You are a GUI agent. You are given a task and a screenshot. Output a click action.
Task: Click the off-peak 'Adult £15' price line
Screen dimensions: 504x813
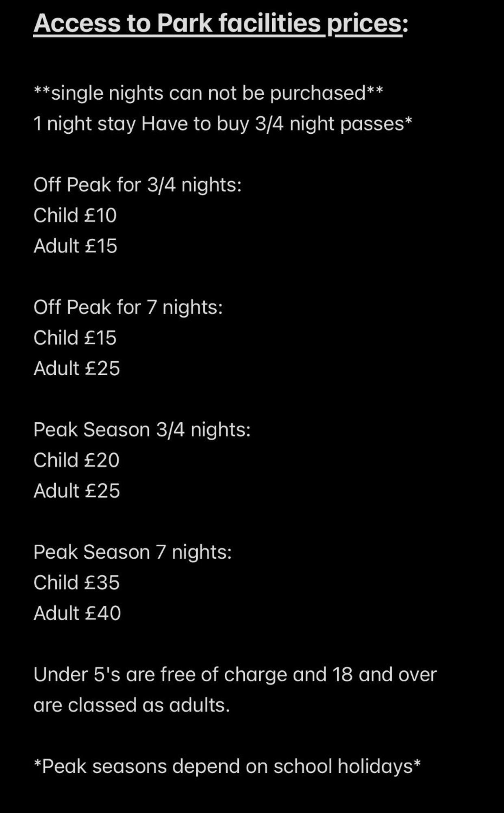[x=75, y=246]
